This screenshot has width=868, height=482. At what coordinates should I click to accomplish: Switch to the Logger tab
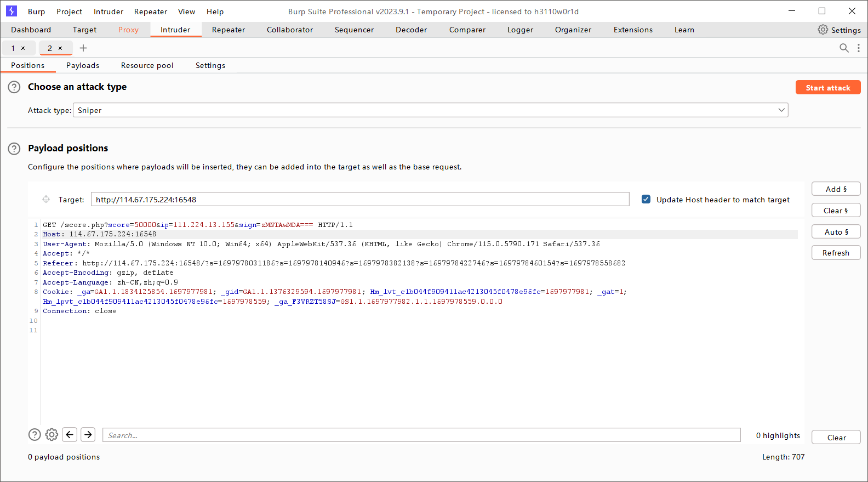pyautogui.click(x=520, y=30)
